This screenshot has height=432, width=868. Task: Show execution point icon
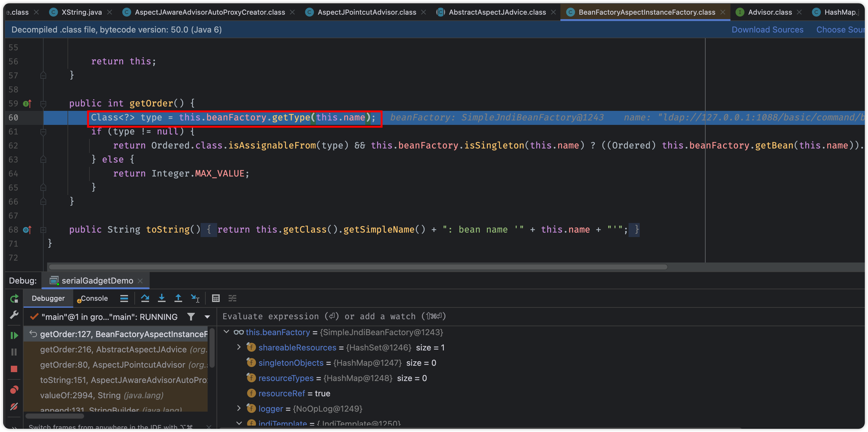(x=124, y=299)
